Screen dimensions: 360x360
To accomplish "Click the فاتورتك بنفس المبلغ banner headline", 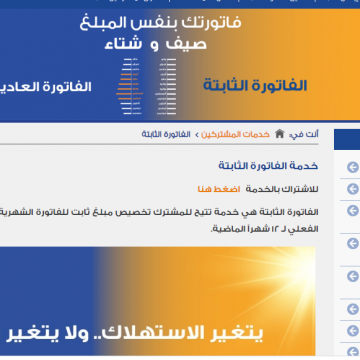I will coord(160,23).
